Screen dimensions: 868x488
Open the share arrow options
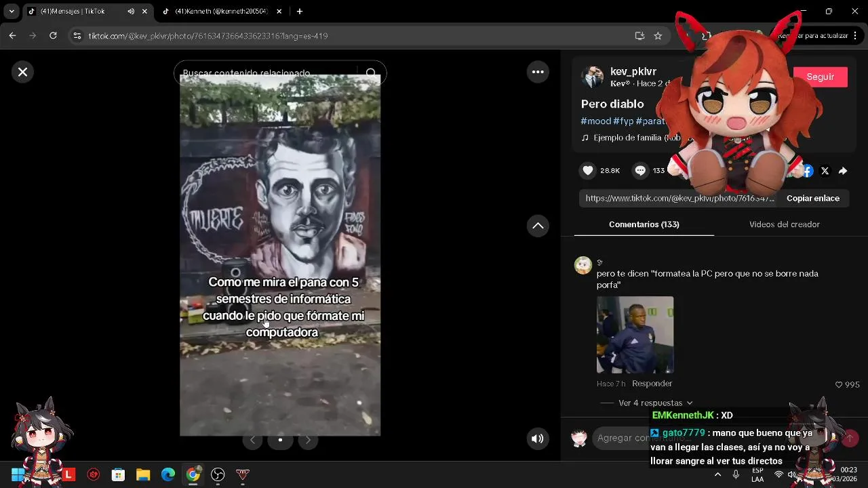click(843, 171)
